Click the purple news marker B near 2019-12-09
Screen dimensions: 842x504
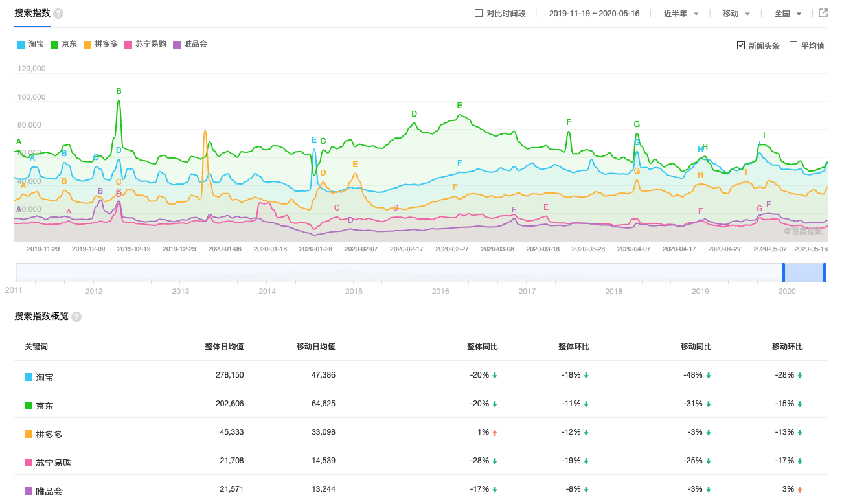pos(100,191)
